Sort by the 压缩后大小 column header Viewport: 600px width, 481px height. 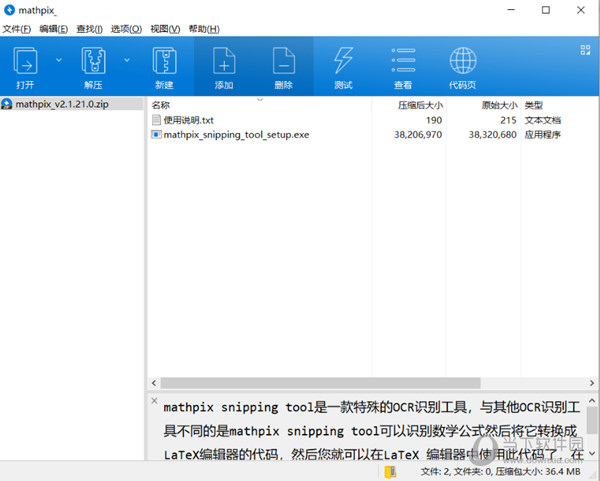[420, 105]
